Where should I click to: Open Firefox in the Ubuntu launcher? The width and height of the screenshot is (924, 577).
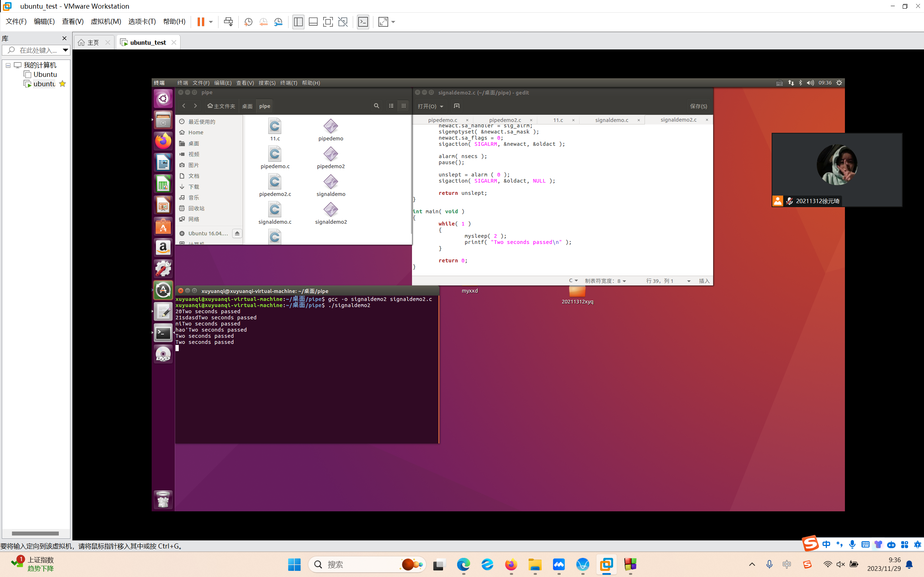tap(163, 141)
